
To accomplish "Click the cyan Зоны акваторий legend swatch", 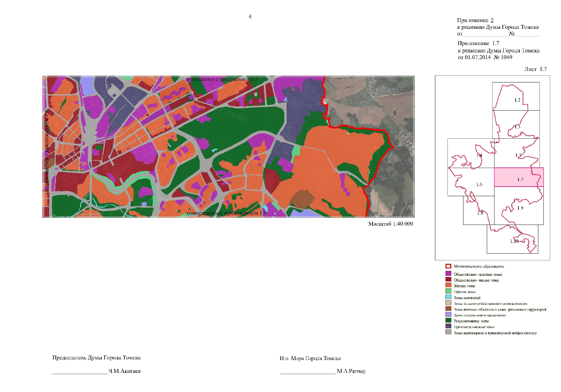I will [448, 297].
